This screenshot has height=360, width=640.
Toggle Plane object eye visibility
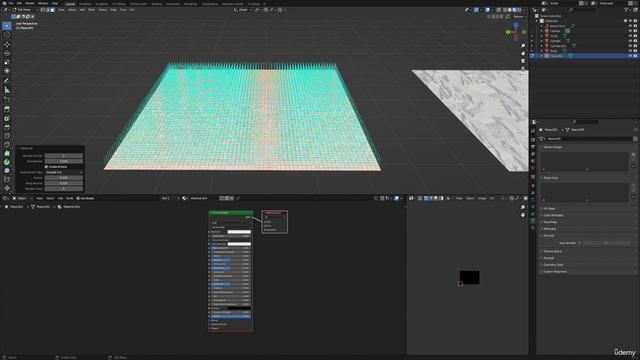click(630, 51)
